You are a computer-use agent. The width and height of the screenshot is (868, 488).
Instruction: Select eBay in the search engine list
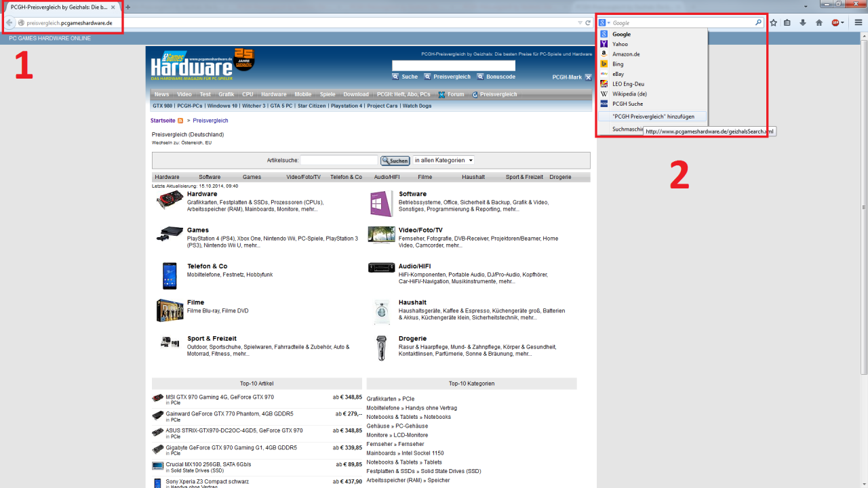(x=652, y=74)
